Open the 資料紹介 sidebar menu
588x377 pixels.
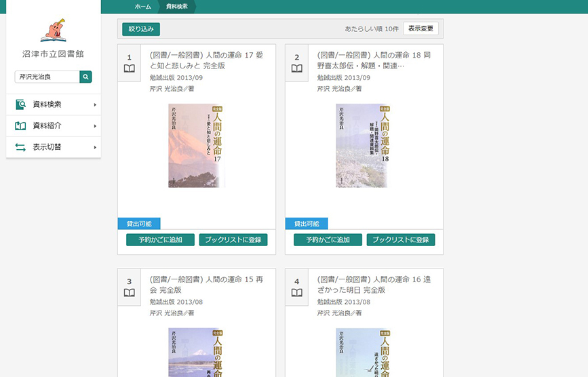pyautogui.click(x=54, y=126)
